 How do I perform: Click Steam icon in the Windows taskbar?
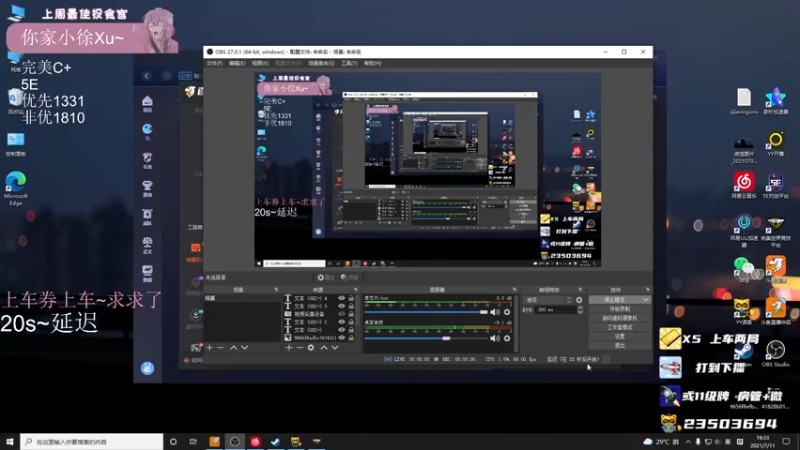click(x=276, y=441)
